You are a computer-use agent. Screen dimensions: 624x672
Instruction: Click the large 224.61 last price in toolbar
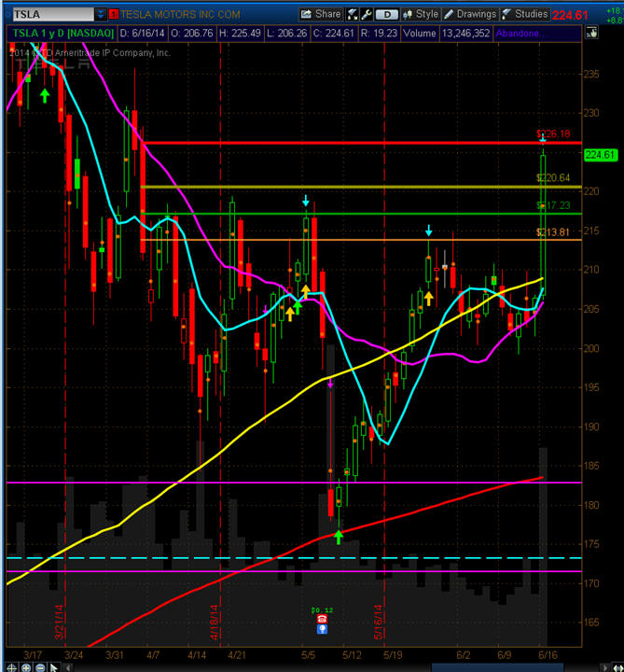(x=570, y=16)
